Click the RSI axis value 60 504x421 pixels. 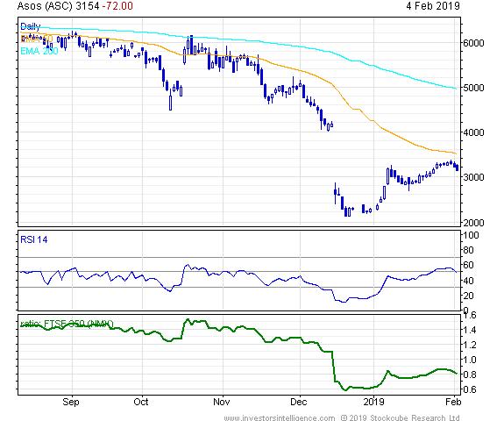[468, 266]
